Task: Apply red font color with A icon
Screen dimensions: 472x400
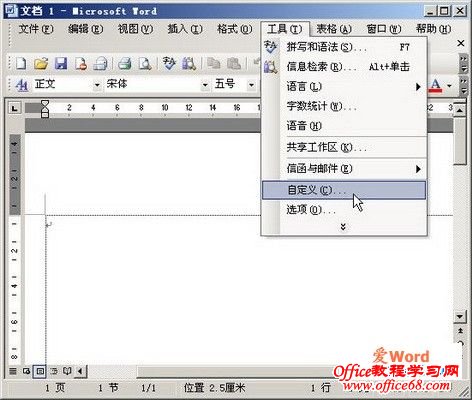Action: [436, 86]
